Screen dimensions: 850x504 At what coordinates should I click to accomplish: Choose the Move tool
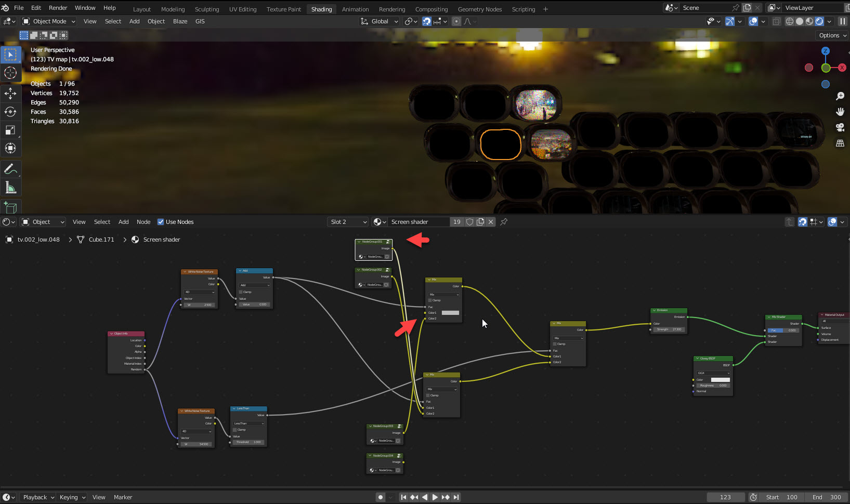(10, 94)
